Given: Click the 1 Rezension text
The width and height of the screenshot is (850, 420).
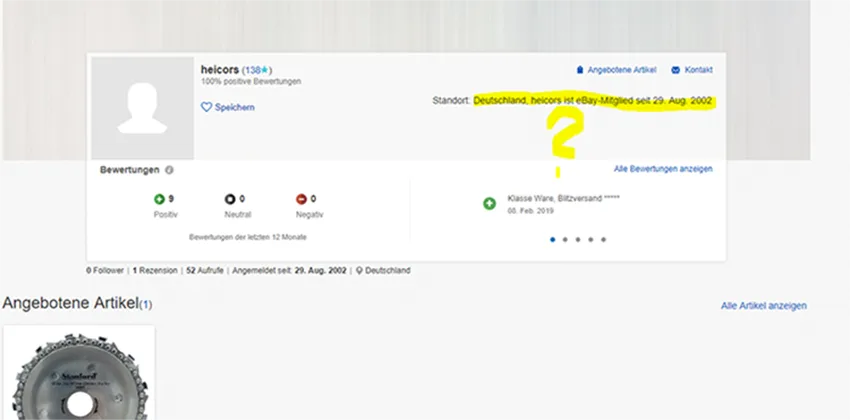Looking at the screenshot, I should [155, 270].
